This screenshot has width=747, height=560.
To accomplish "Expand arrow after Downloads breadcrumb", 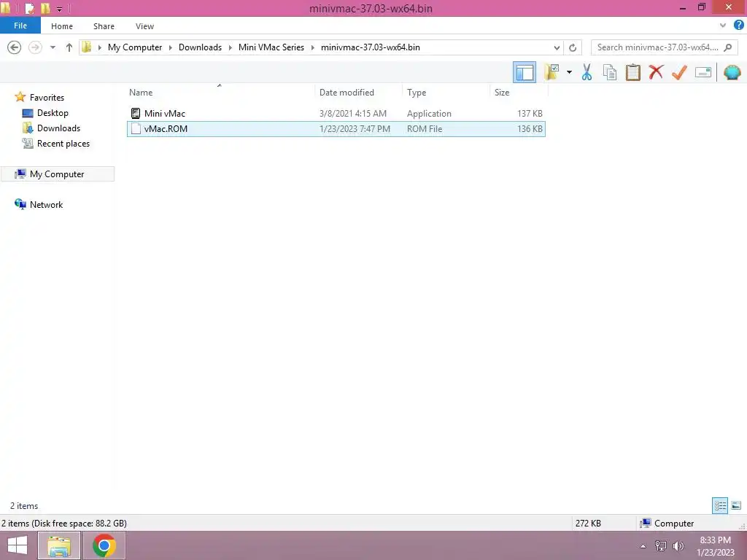I will (x=230, y=47).
